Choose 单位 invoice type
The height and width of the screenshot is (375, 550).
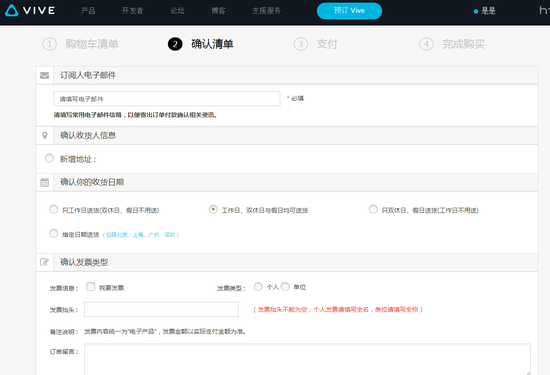285,287
